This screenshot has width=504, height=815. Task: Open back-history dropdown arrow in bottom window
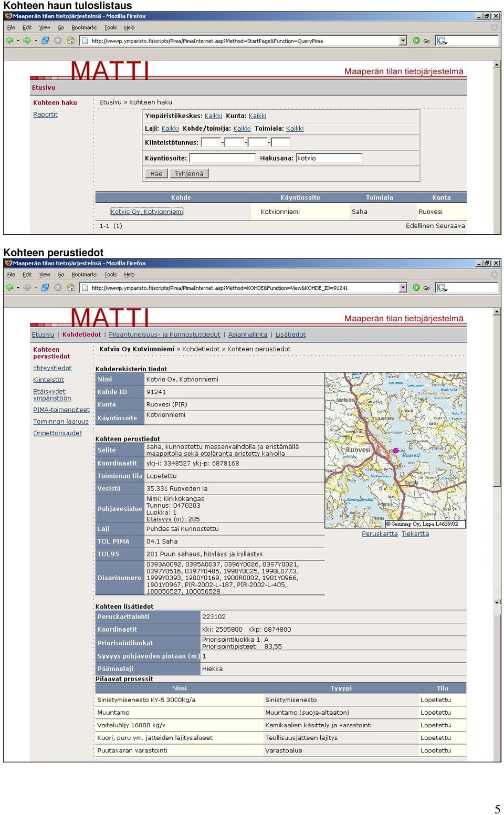(18, 287)
